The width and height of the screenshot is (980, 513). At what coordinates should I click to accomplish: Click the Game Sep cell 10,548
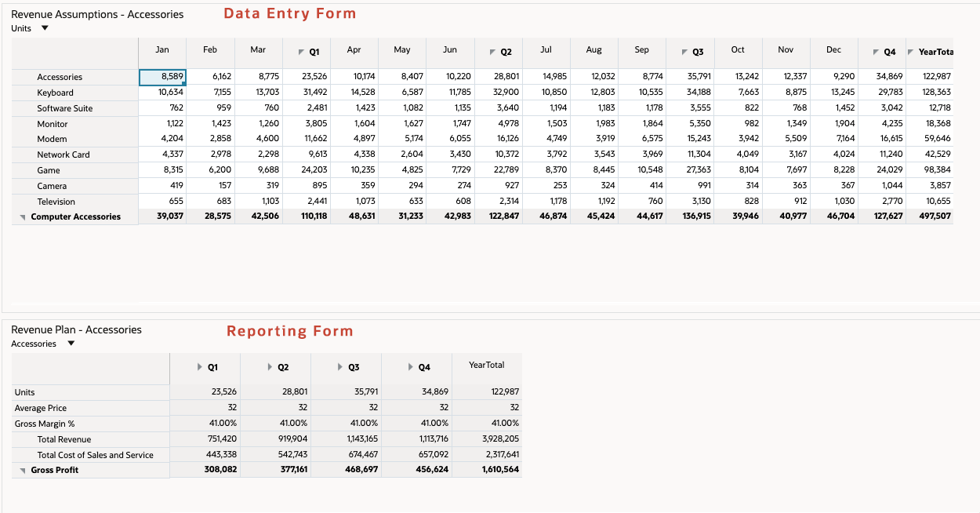(x=641, y=170)
